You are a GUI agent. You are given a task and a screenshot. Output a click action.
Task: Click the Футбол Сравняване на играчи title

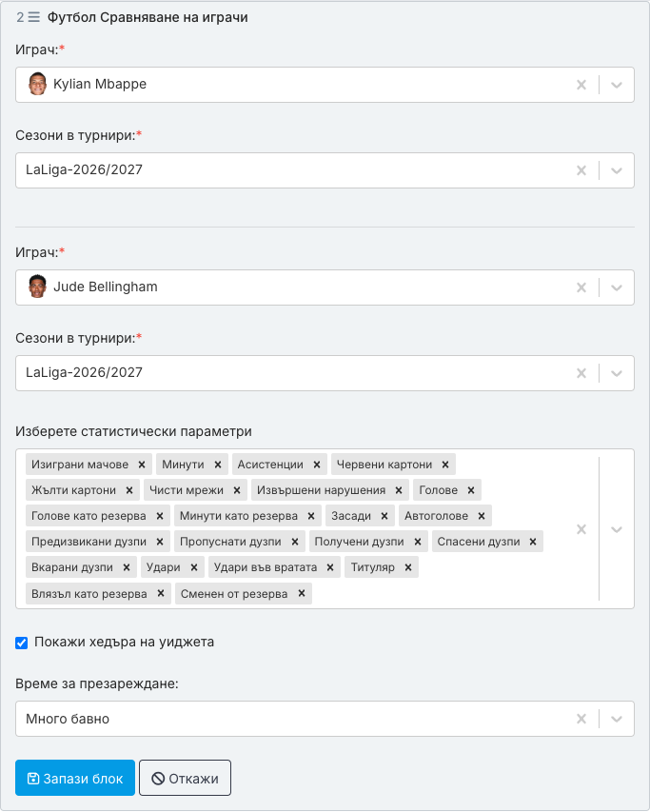148,17
